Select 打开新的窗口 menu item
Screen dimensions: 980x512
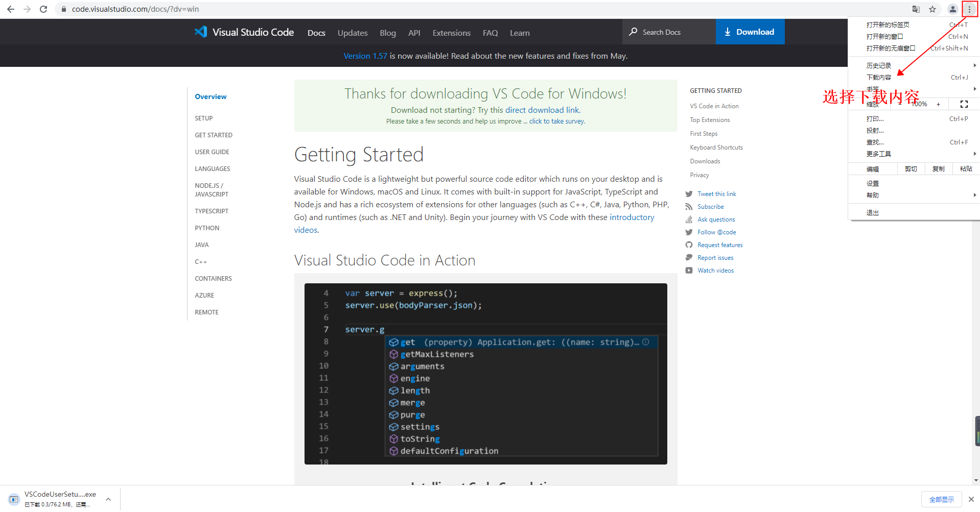(914, 36)
